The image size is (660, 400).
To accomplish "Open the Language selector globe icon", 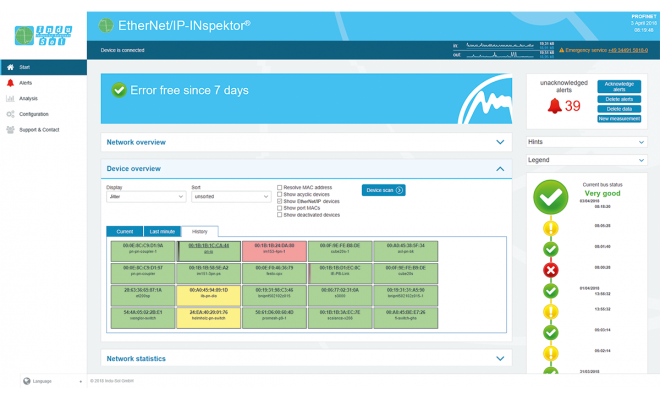I will [x=26, y=381].
